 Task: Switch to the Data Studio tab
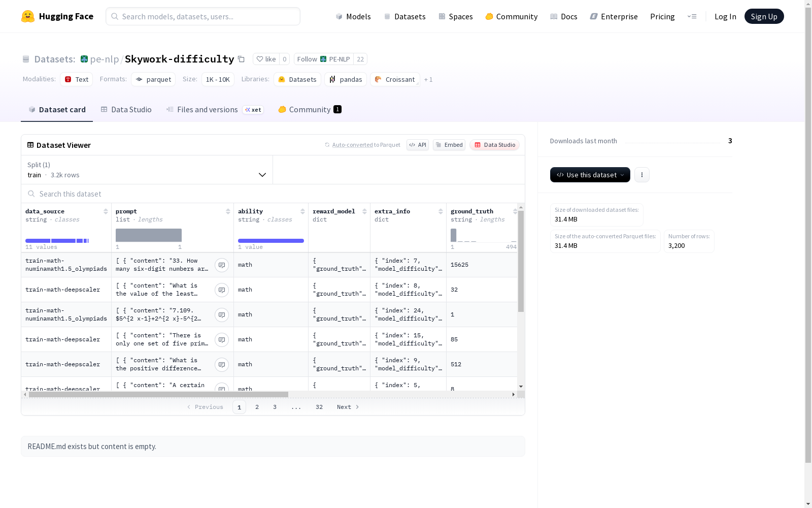126,110
